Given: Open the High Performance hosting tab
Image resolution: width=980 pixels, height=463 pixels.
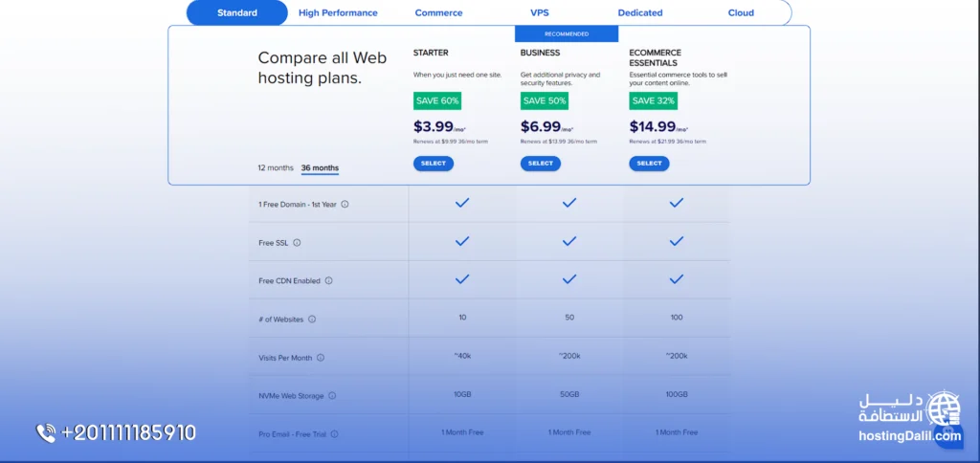Looking at the screenshot, I should [x=338, y=13].
